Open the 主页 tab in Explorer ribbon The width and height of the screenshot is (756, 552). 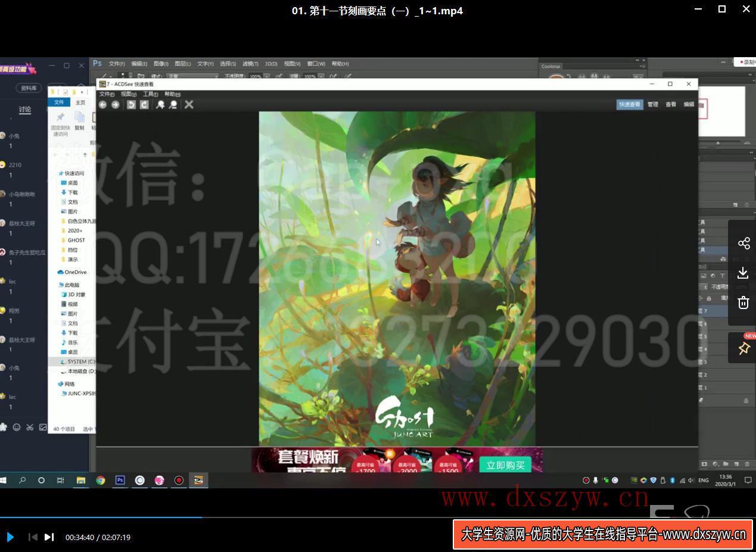tap(80, 102)
